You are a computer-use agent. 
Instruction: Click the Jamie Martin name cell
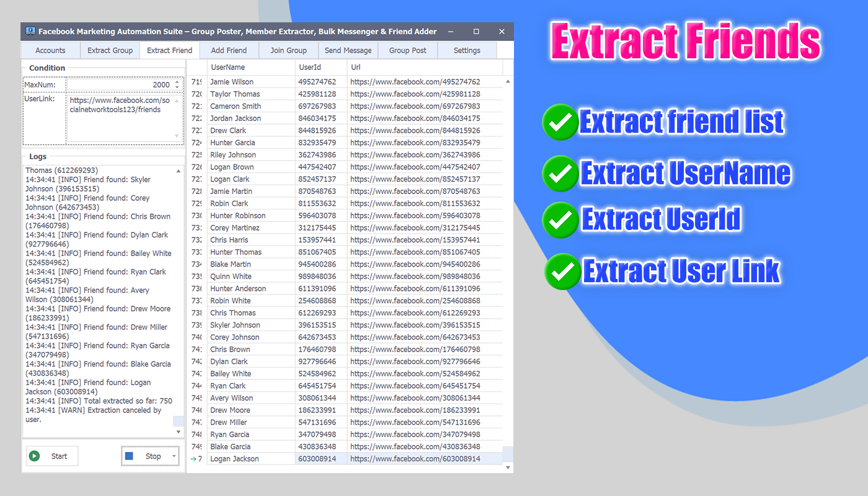pos(251,192)
